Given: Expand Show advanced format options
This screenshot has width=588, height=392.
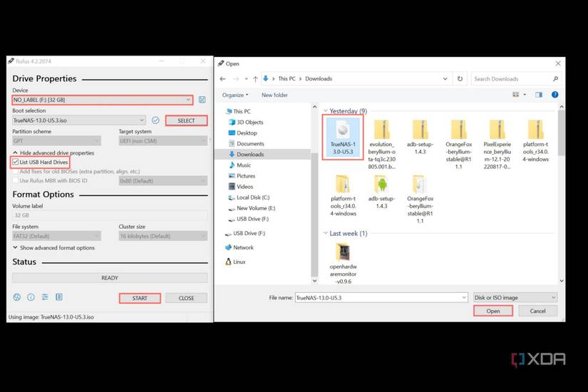Looking at the screenshot, I should coord(53,248).
